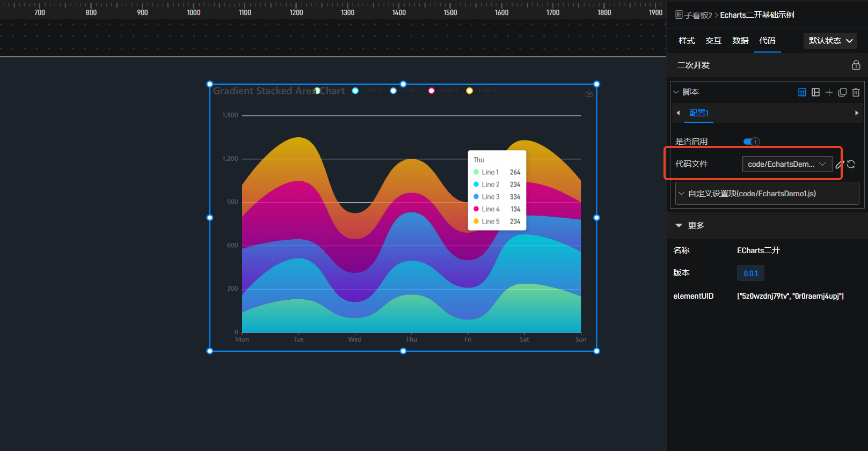Viewport: 868px width, 451px height.
Task: Select the split panel layout icon
Action: pyautogui.click(x=815, y=92)
